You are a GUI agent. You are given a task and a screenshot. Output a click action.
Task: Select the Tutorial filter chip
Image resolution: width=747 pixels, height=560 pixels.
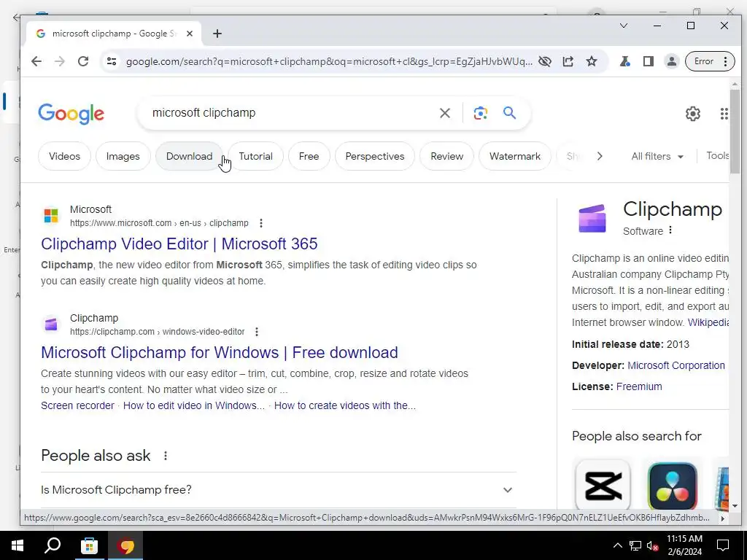pyautogui.click(x=255, y=156)
